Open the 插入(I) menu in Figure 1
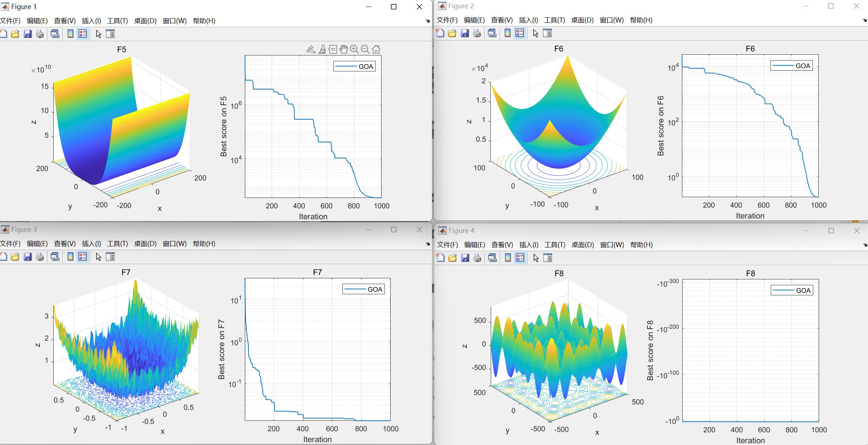This screenshot has height=445, width=868. 91,21
